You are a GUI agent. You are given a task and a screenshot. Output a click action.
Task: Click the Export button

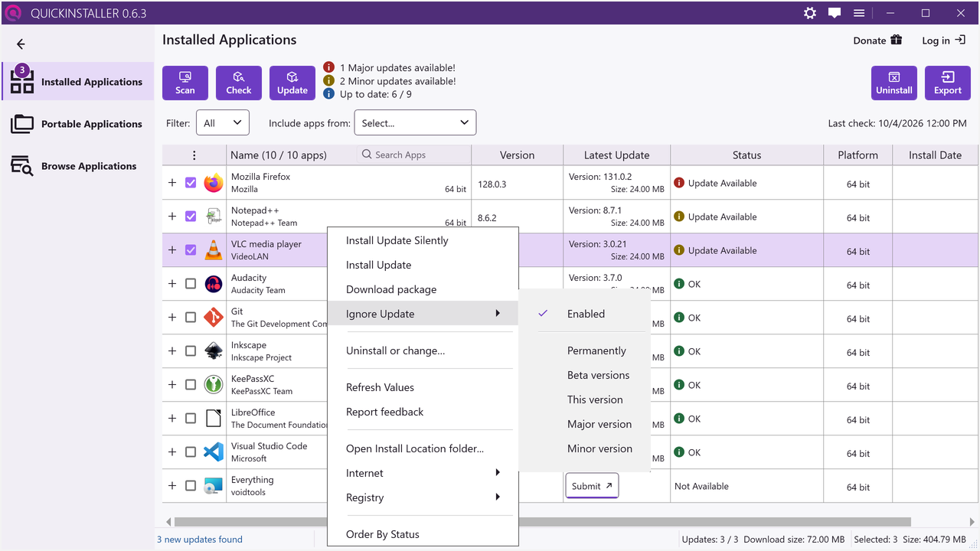tap(948, 83)
